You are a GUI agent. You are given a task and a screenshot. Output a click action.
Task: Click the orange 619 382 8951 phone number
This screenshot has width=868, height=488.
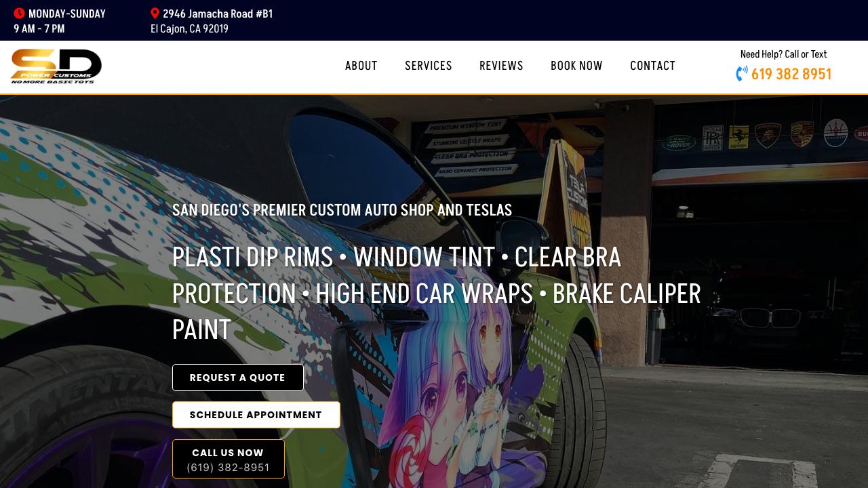[791, 74]
